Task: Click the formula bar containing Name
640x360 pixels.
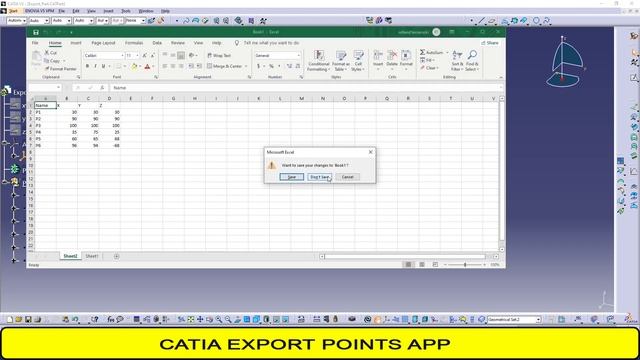Action: click(306, 88)
